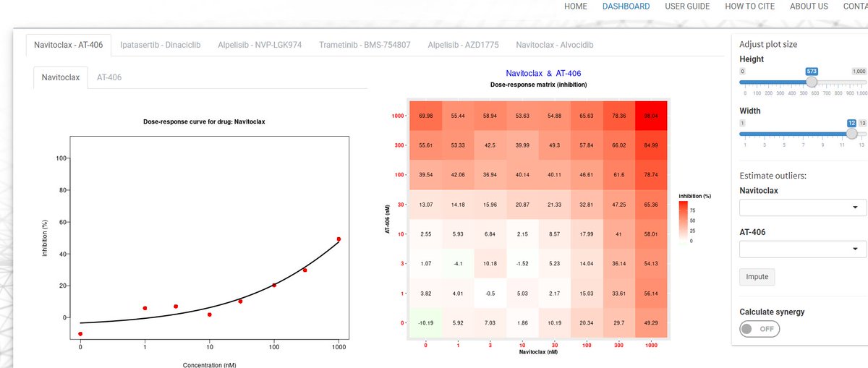Viewport: 868px width, 368px height.
Task: Click the 10.18 matrix cell
Action: pos(490,263)
